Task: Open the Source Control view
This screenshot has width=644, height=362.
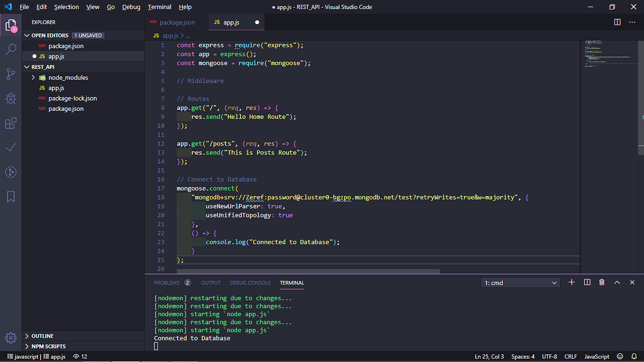Action: coord(11,74)
